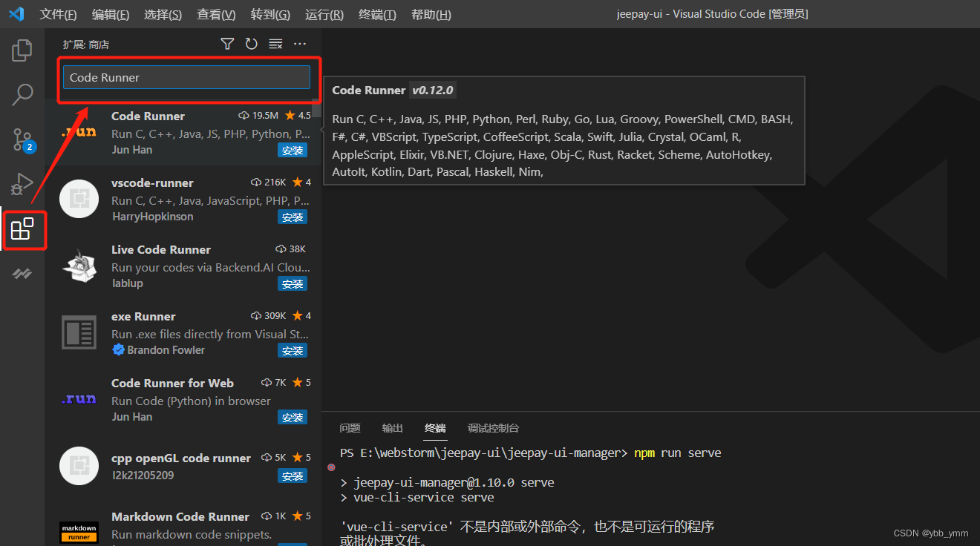
Task: Open the 转到(G) menu
Action: click(270, 14)
